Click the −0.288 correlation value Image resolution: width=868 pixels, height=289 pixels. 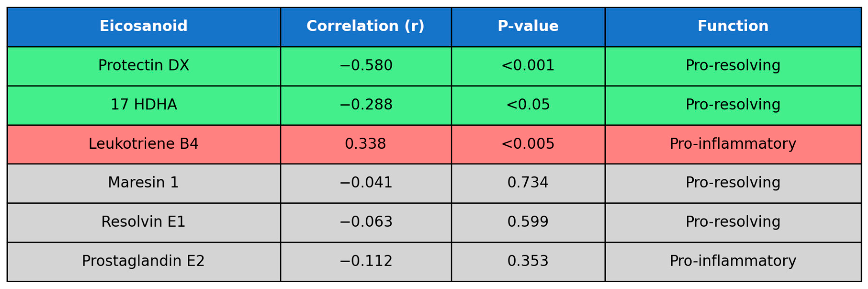[x=366, y=105]
